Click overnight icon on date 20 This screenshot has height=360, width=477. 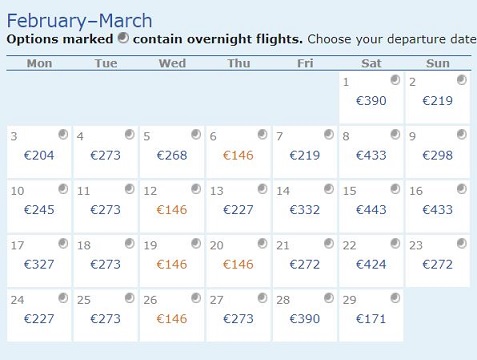pyautogui.click(x=262, y=243)
